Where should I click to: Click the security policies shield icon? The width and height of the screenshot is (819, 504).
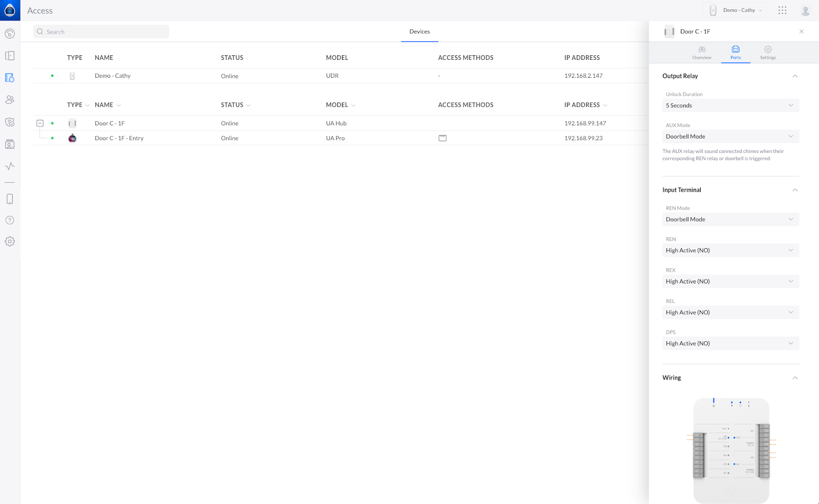tap(10, 122)
